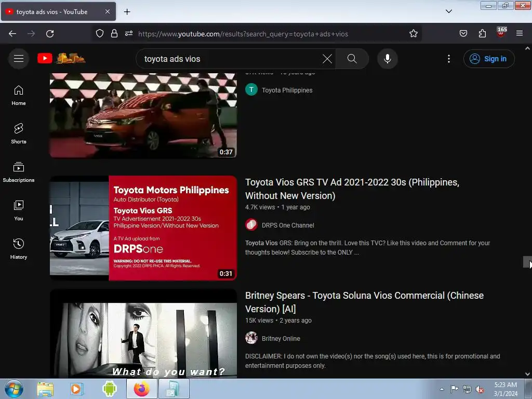Close the toyota ads vios tab
Screen dimensions: 532x399
(x=107, y=11)
